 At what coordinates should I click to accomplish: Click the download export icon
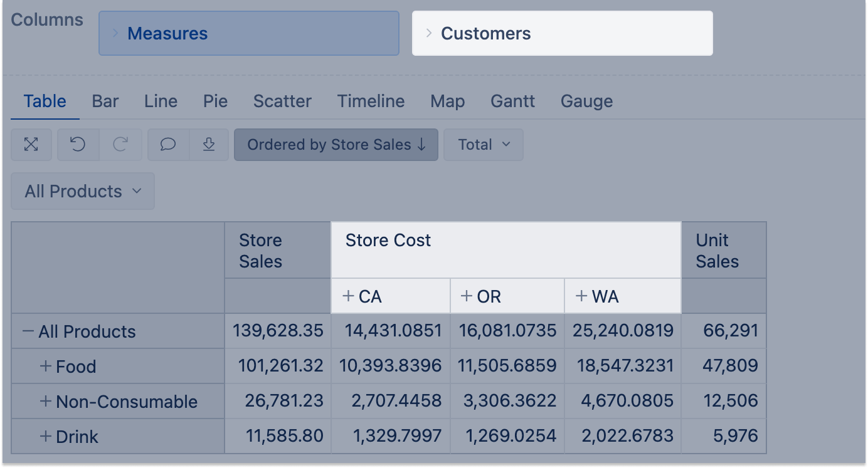point(209,145)
